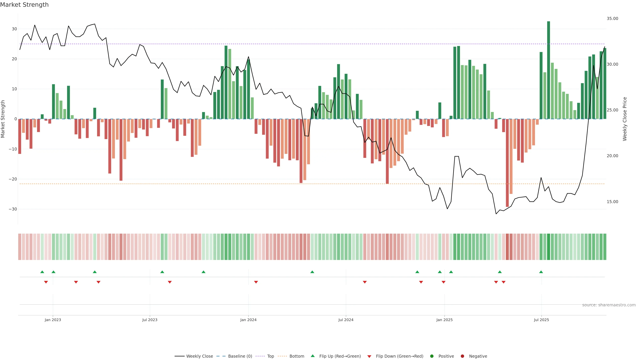Click the darkest green heat strip cell after Jul 2025

click(549, 247)
